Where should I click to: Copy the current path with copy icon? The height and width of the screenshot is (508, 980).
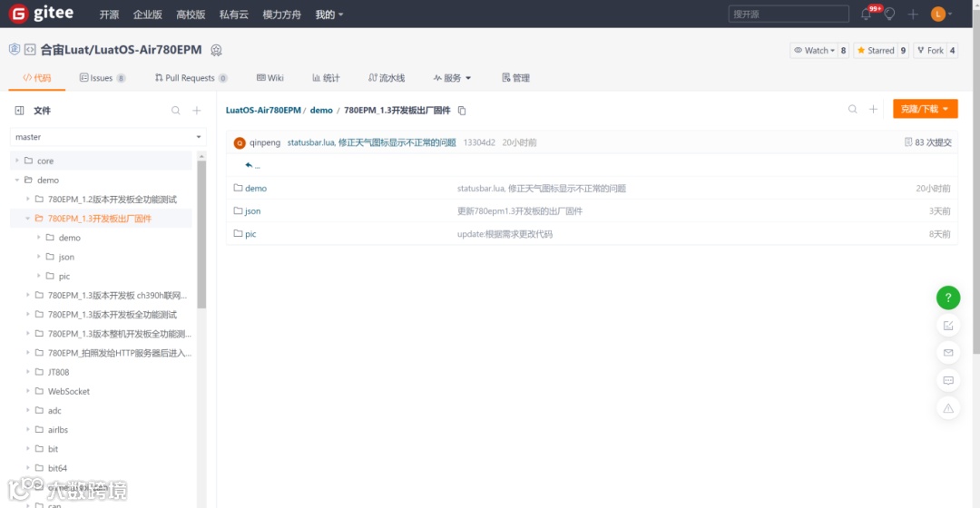coord(462,111)
